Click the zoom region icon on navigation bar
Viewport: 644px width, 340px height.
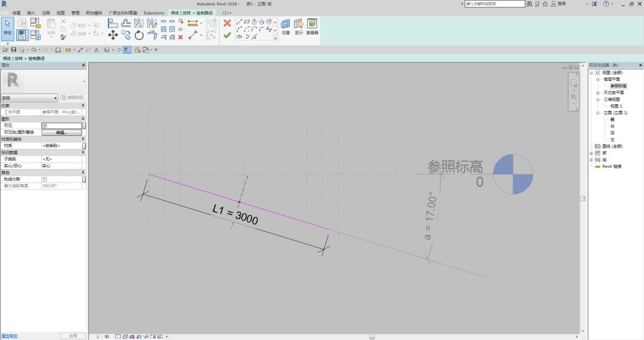(574, 97)
